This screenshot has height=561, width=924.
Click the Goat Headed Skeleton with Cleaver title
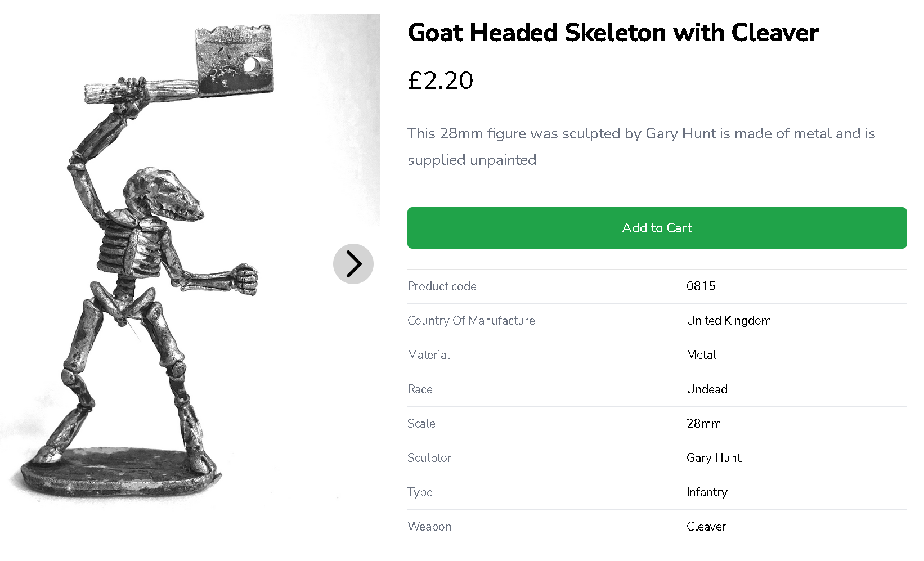click(x=613, y=33)
